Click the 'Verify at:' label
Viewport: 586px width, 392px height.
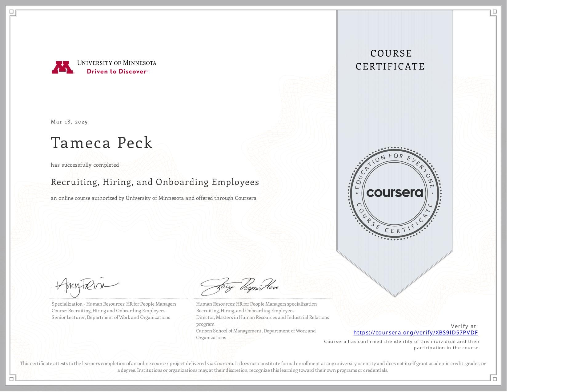[x=464, y=326]
